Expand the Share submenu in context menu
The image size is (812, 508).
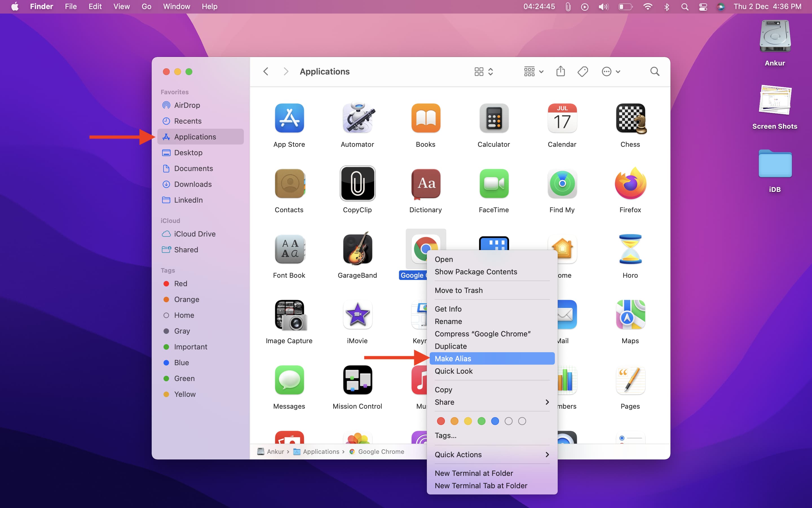click(x=492, y=402)
